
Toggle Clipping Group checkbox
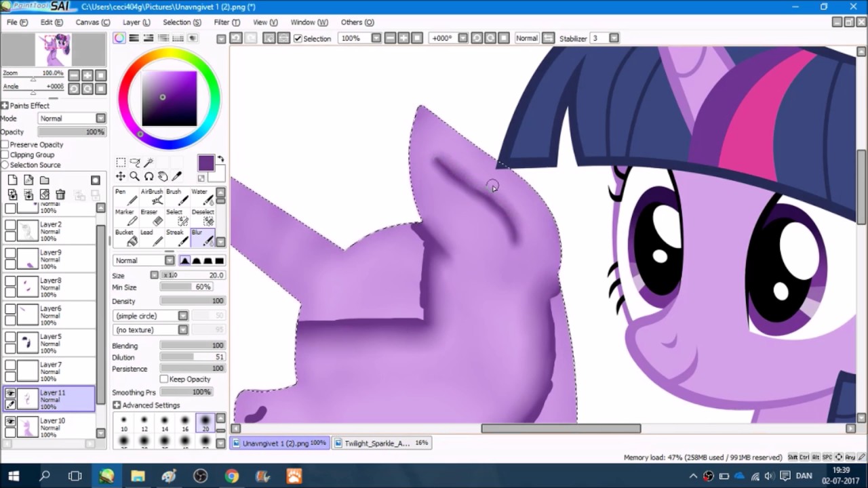point(5,155)
